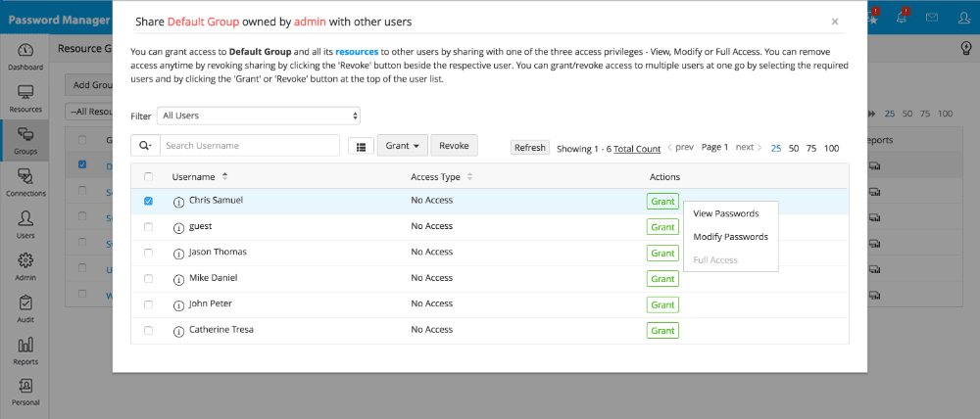
Task: Choose Modify Passwords from the menu
Action: [730, 237]
